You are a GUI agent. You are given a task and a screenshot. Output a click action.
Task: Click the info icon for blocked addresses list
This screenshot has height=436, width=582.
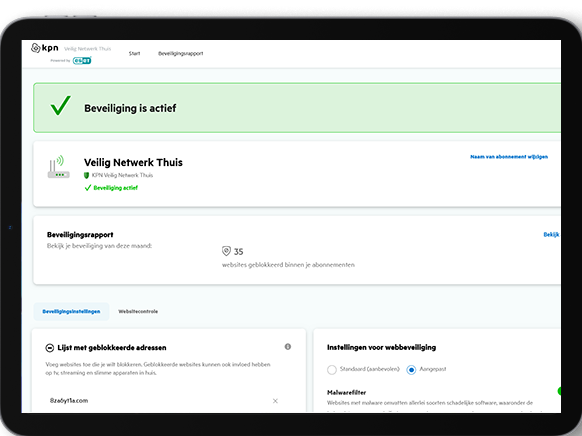tap(288, 347)
